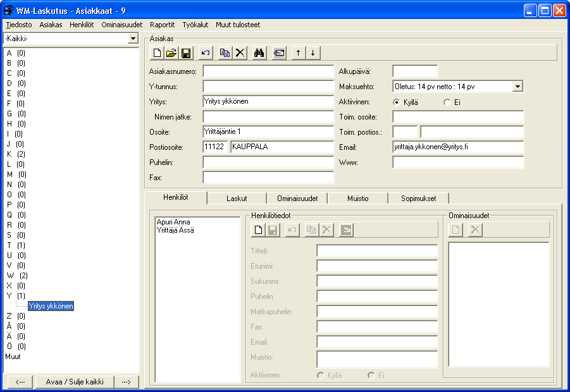Click delete X icon in Ominaisuudet panel
Screen dimensions: 570x392
click(475, 230)
